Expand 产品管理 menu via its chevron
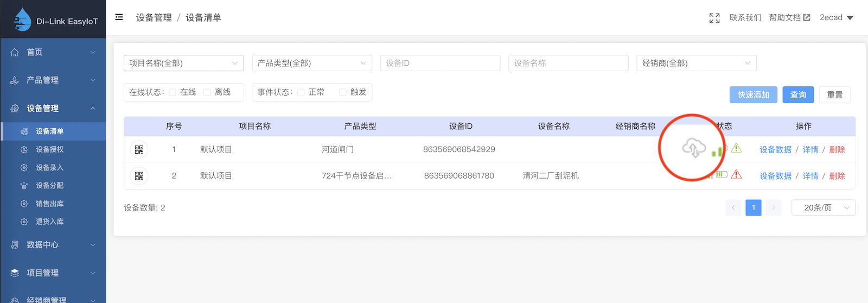The width and height of the screenshot is (868, 303). click(93, 80)
